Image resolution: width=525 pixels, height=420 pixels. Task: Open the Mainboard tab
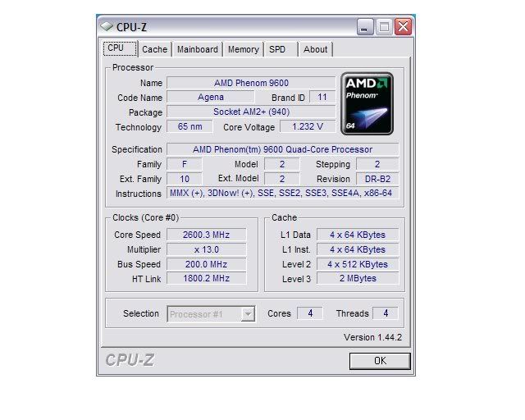(198, 49)
